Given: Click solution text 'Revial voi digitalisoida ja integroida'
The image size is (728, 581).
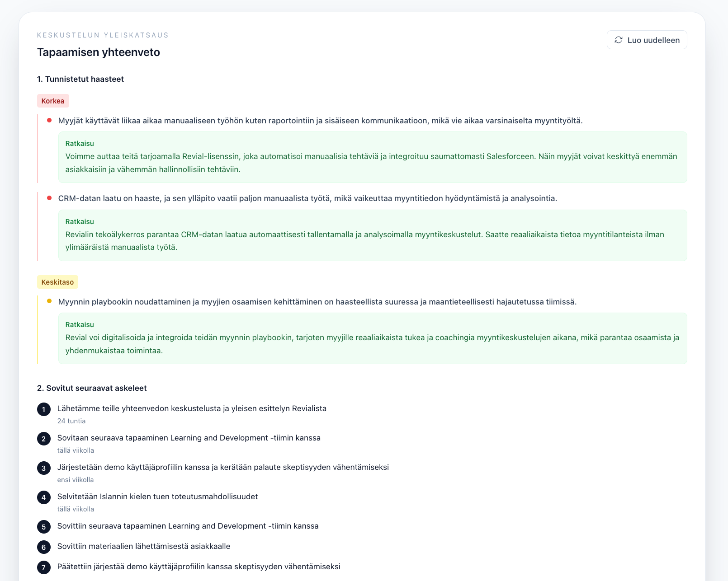Looking at the screenshot, I should 372,344.
